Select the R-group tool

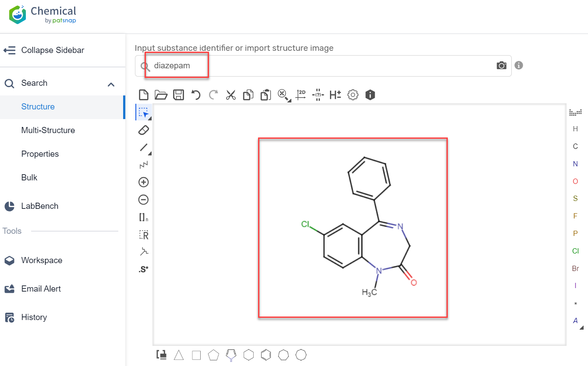point(143,235)
